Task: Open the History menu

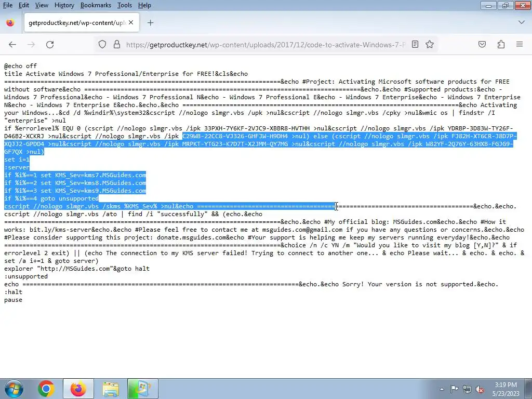Action: (64, 5)
